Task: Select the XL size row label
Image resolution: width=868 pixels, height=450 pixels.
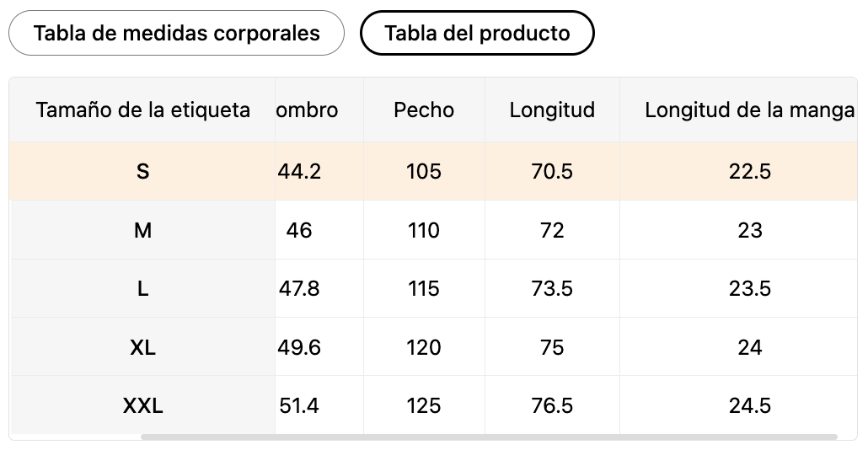Action: [x=142, y=347]
